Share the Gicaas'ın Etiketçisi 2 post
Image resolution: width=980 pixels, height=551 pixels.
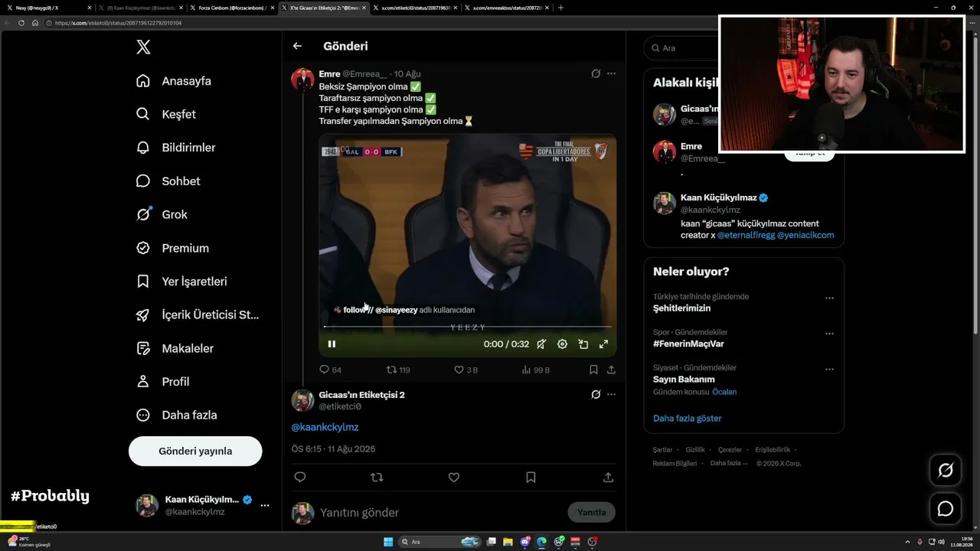coord(608,478)
